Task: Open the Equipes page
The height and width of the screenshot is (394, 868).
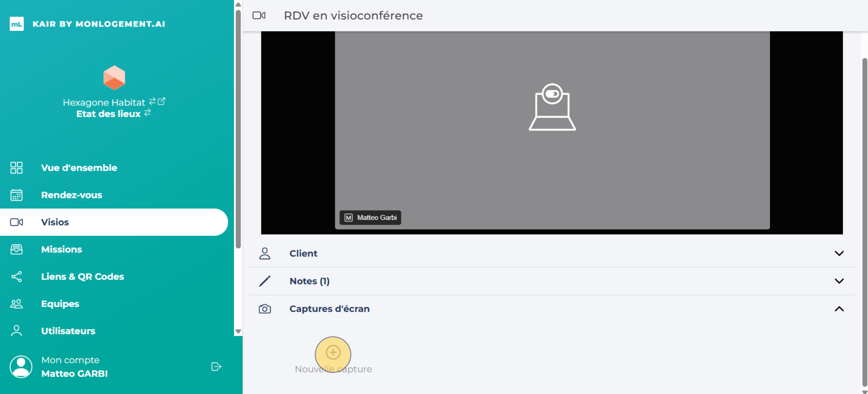Action: 60,304
